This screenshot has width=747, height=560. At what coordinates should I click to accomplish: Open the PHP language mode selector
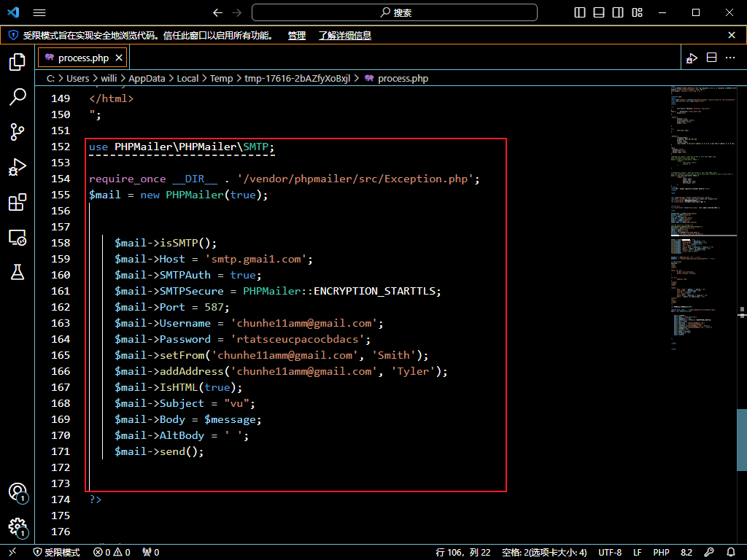click(x=661, y=552)
